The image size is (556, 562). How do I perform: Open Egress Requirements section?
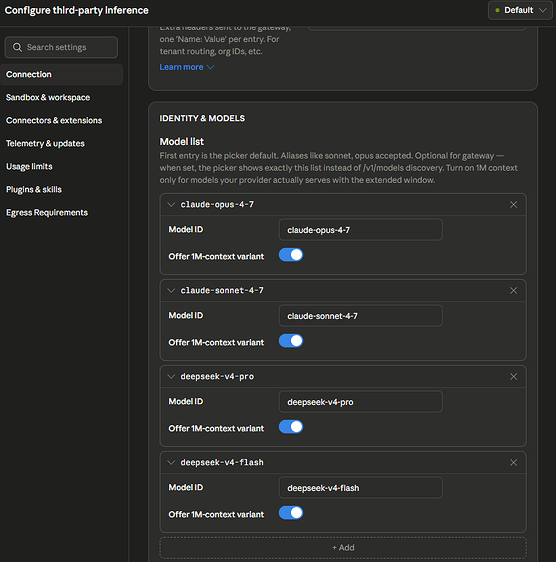click(47, 212)
